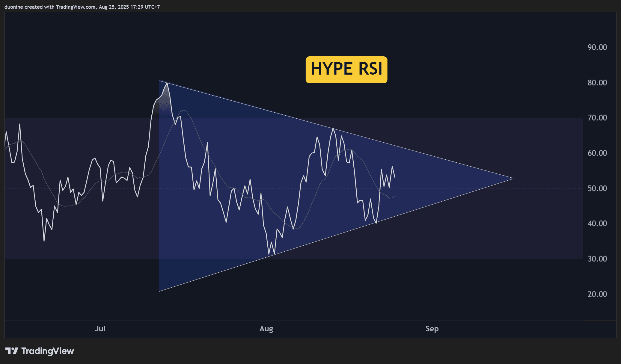Click the triangle apex point on right
The height and width of the screenshot is (364, 621).
(513, 179)
